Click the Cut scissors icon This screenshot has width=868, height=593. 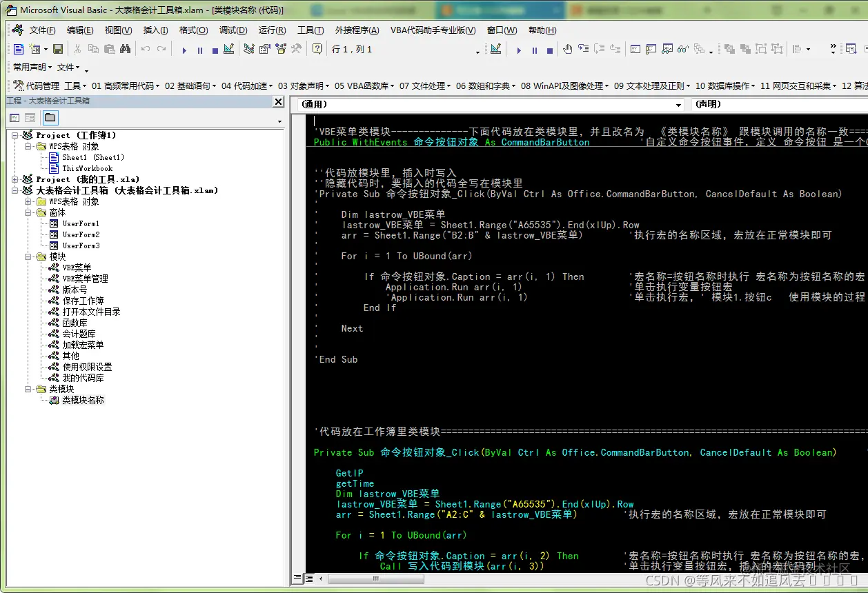click(77, 49)
